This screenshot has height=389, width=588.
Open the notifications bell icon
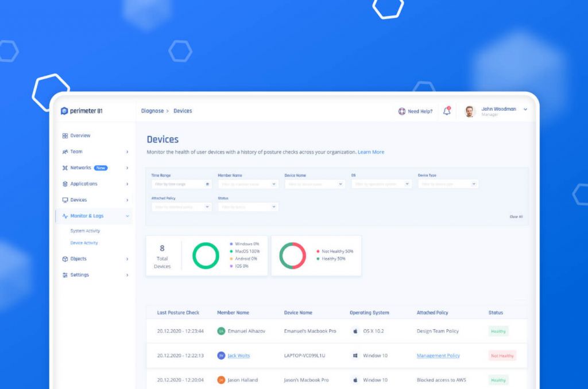coord(447,111)
